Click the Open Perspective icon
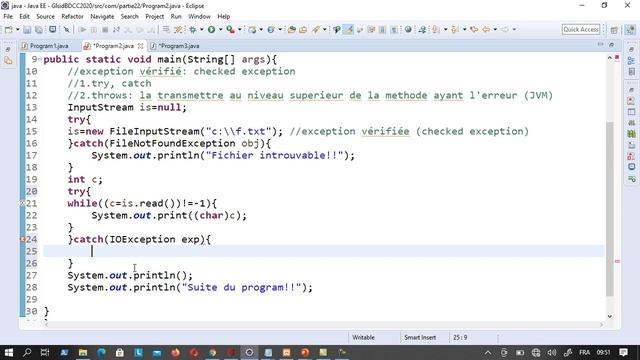The image size is (640, 360). click(614, 30)
